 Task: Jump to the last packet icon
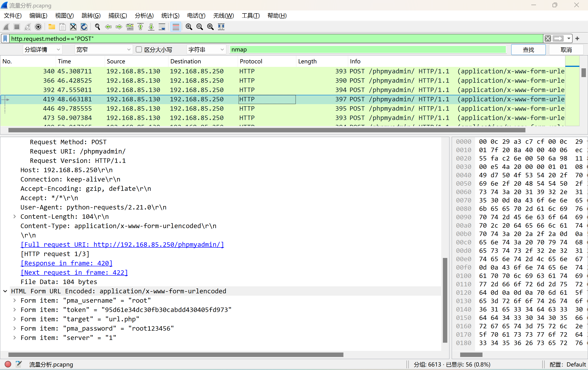151,27
